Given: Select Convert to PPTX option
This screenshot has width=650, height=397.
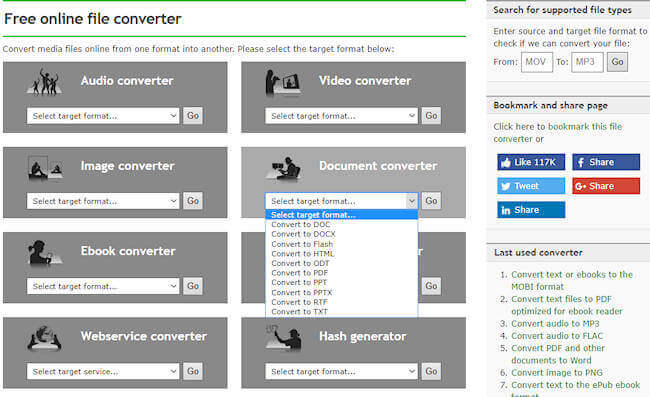Looking at the screenshot, I should 341,293.
